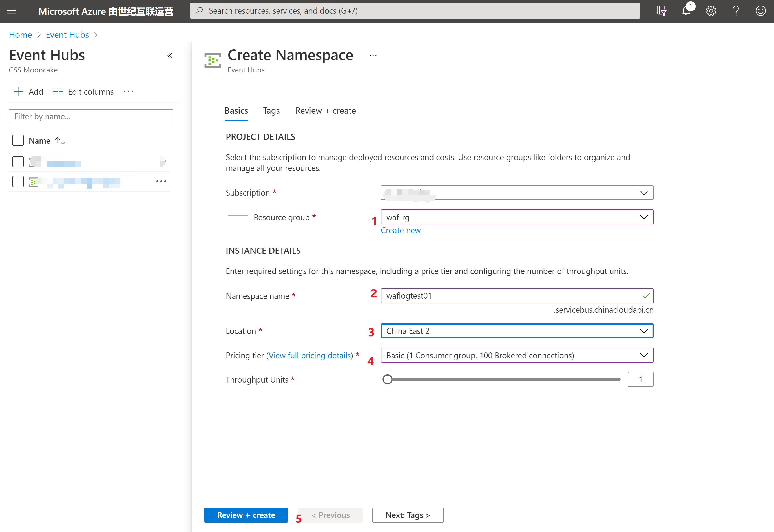The height and width of the screenshot is (532, 774).
Task: Click the blue Review + create button
Action: click(246, 515)
